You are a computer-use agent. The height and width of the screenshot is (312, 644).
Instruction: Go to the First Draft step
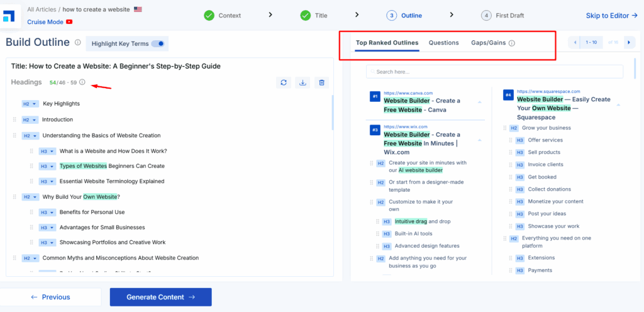(x=502, y=16)
